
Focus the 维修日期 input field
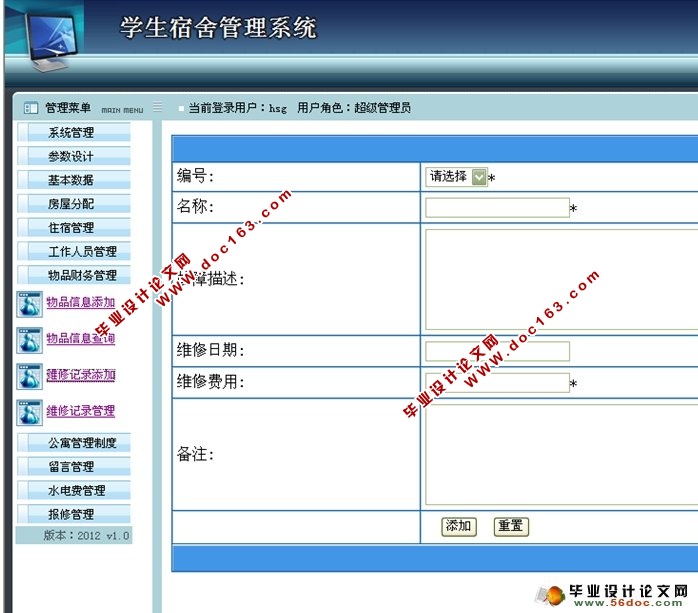497,351
